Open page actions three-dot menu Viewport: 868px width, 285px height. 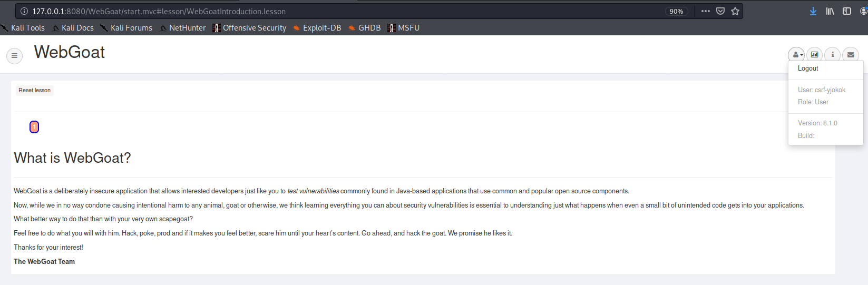(x=706, y=11)
